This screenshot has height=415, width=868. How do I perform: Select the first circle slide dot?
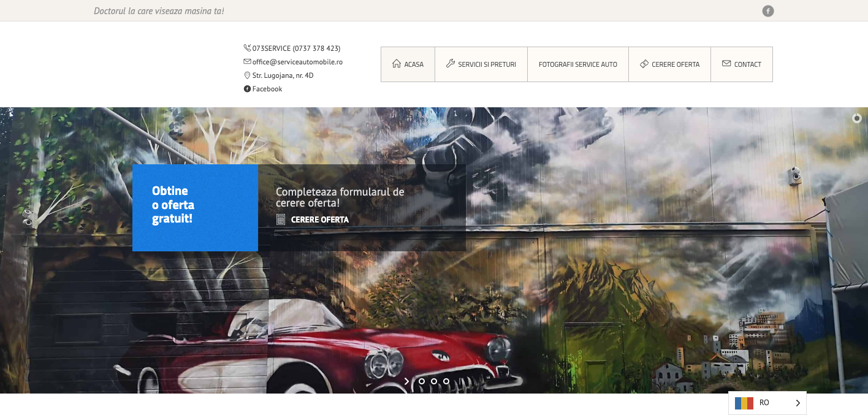tap(422, 381)
